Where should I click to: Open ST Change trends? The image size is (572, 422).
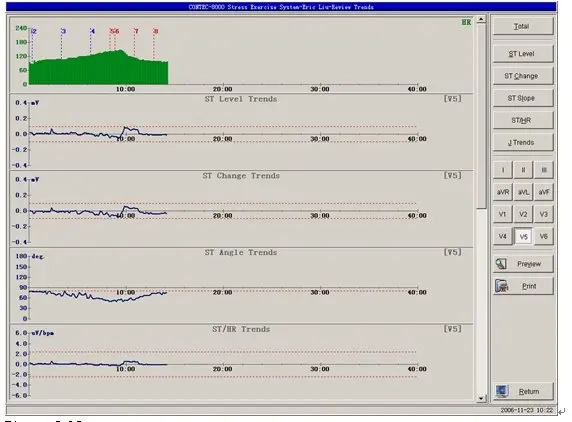pos(523,76)
